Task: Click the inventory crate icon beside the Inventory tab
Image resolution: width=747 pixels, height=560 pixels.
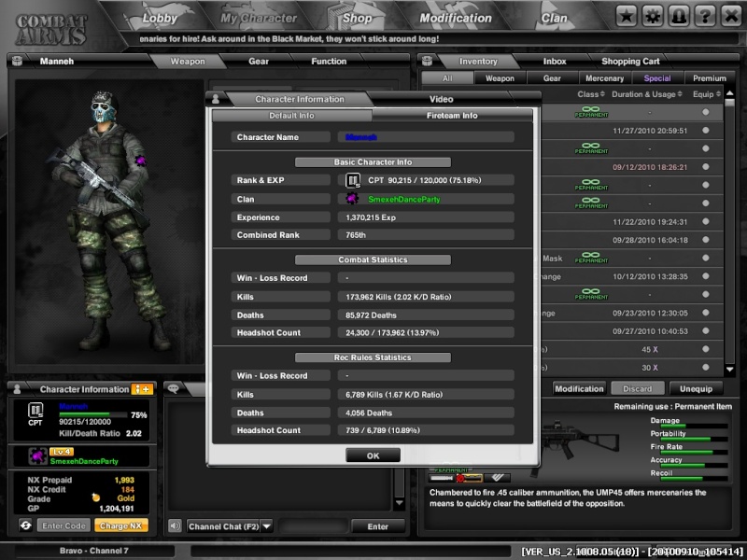Action: click(x=427, y=61)
